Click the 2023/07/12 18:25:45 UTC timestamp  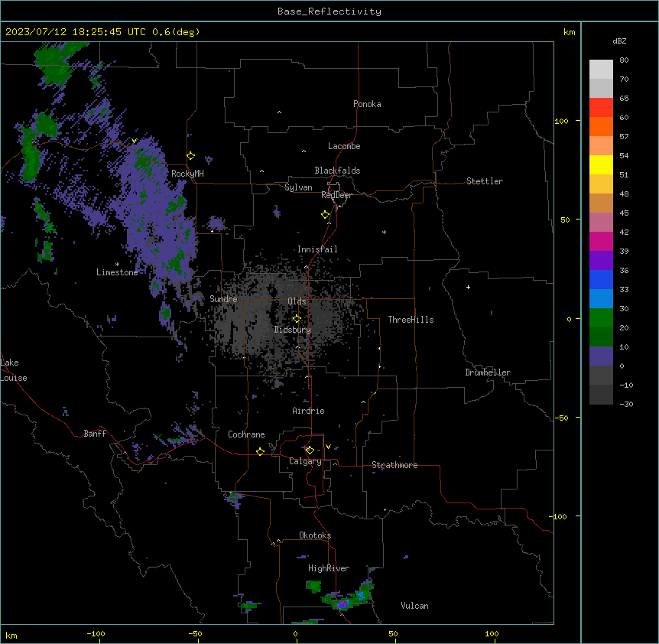102,32
